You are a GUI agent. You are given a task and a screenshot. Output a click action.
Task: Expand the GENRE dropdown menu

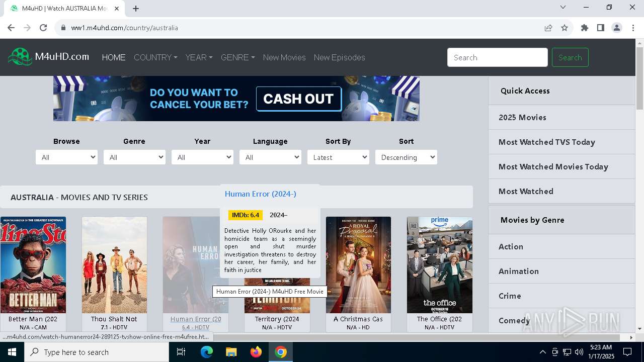237,57
